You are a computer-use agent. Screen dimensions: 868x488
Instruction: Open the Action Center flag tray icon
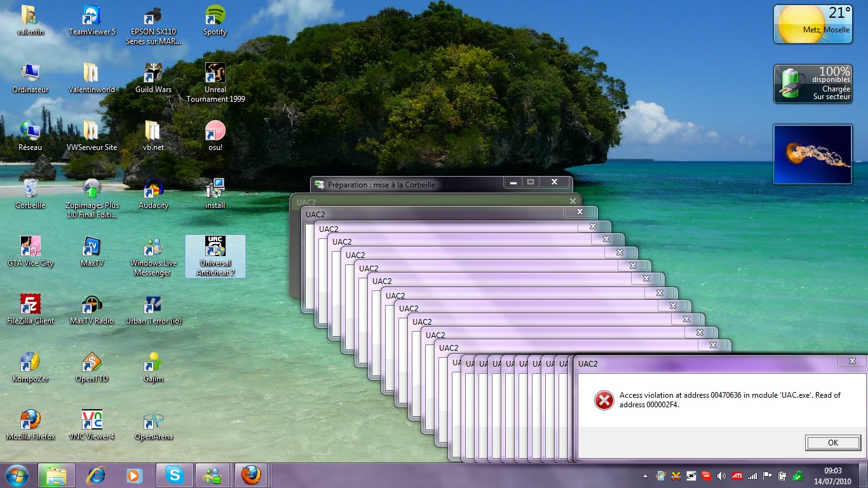coord(768,475)
